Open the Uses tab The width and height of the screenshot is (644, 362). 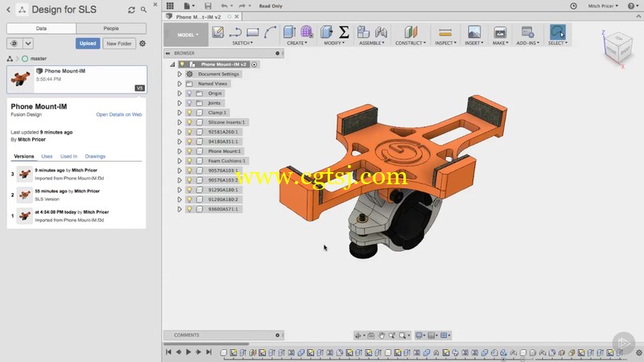pyautogui.click(x=47, y=156)
